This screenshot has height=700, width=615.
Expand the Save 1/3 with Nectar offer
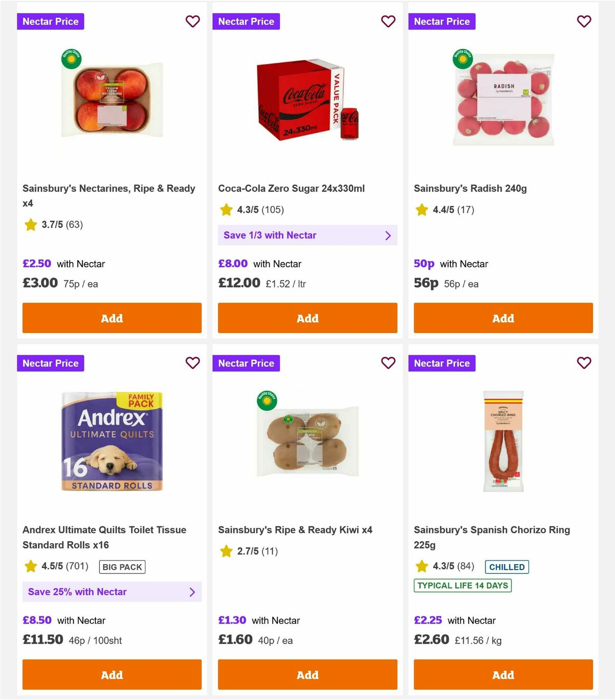tap(307, 235)
